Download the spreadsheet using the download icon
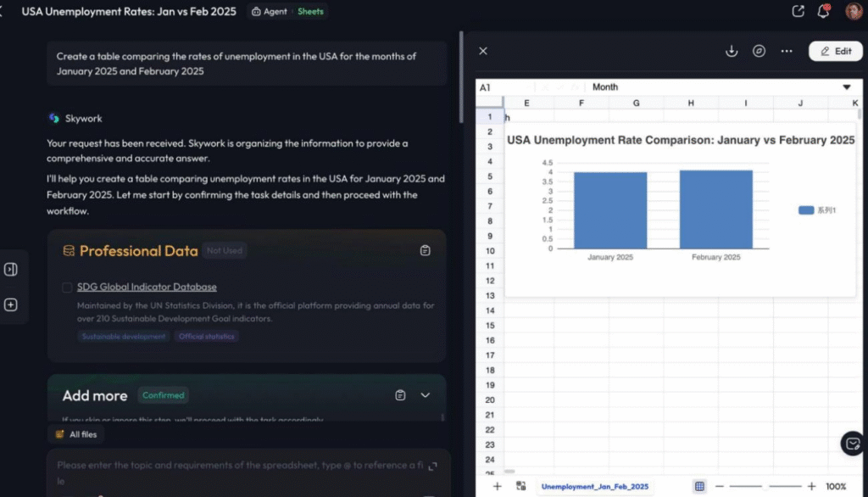The image size is (868, 497). coord(732,51)
